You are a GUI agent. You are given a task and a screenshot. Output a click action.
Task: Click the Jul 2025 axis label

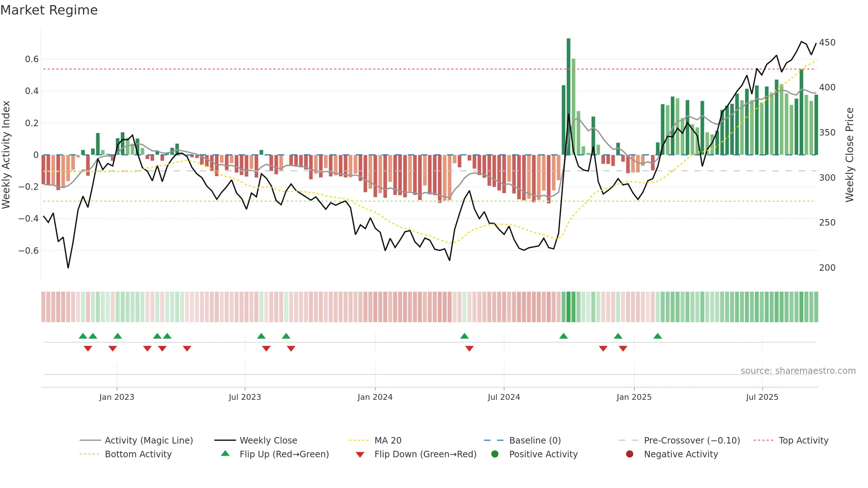tap(762, 397)
